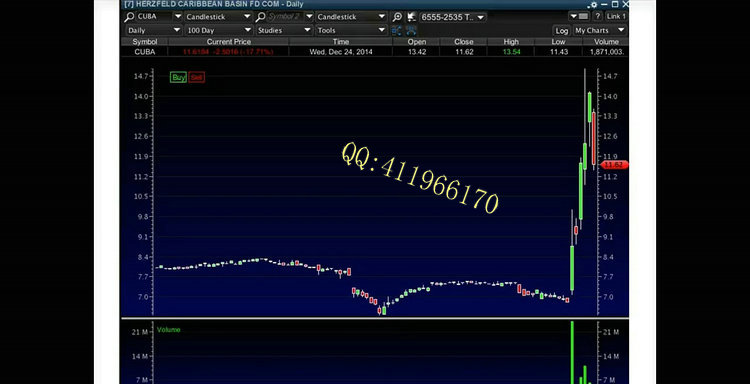Viewport: 750px width, 384px height.
Task: Open the window settings gear icon
Action: coord(594,4)
